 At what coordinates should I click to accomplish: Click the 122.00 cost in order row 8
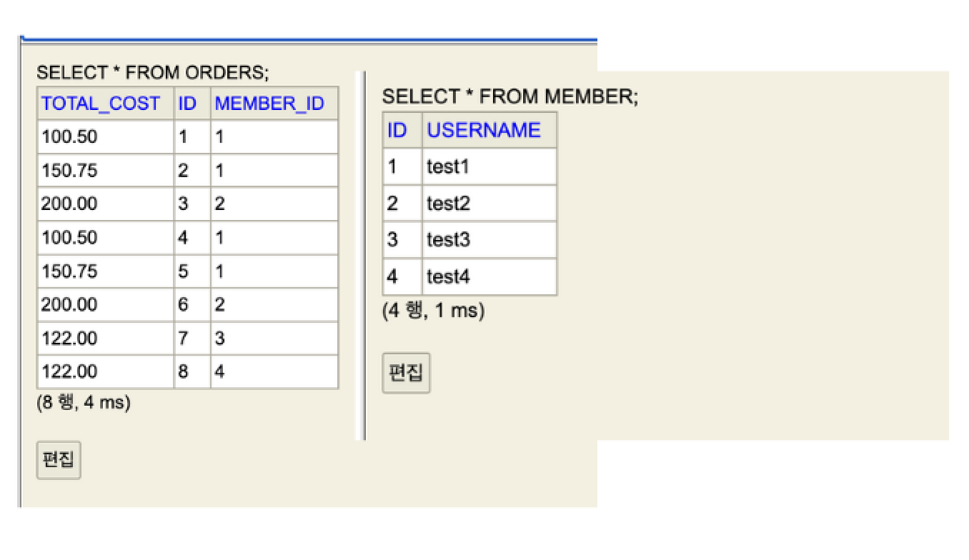click(x=69, y=371)
